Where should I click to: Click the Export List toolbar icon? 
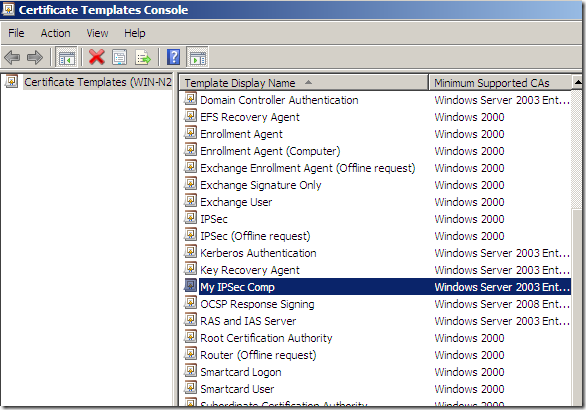143,58
